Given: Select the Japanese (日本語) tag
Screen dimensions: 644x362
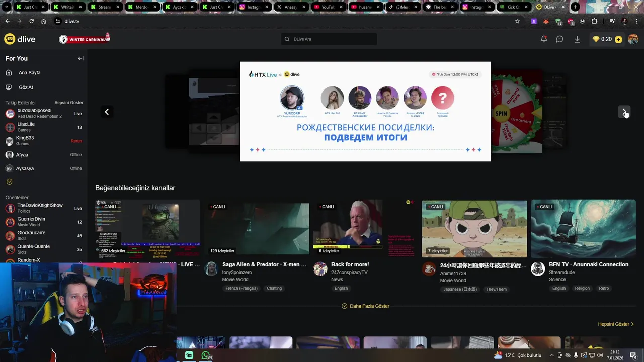Looking at the screenshot, I should [460, 289].
